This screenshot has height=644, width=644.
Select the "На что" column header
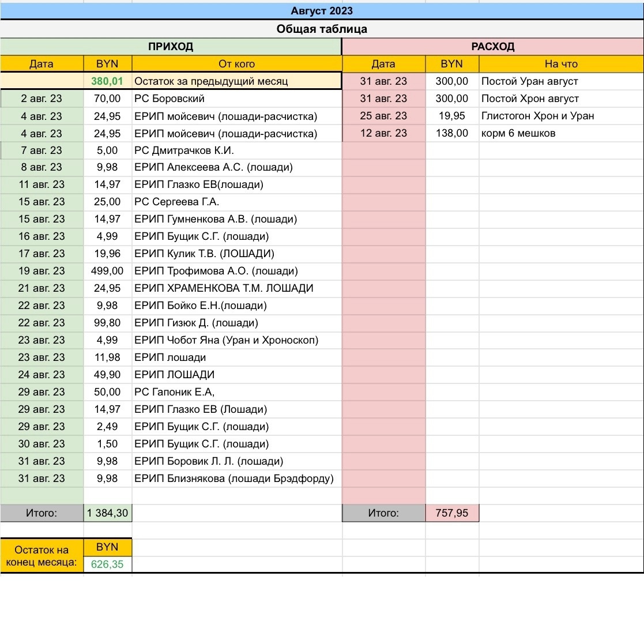560,64
